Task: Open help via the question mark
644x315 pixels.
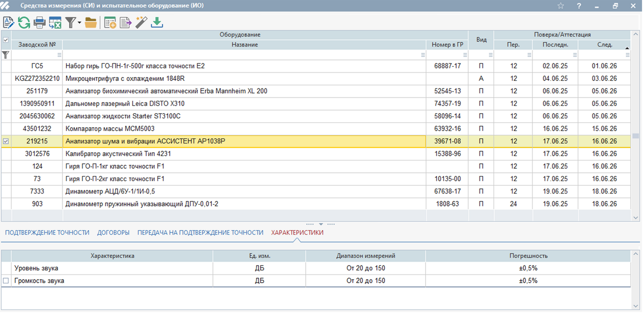Action: click(579, 6)
